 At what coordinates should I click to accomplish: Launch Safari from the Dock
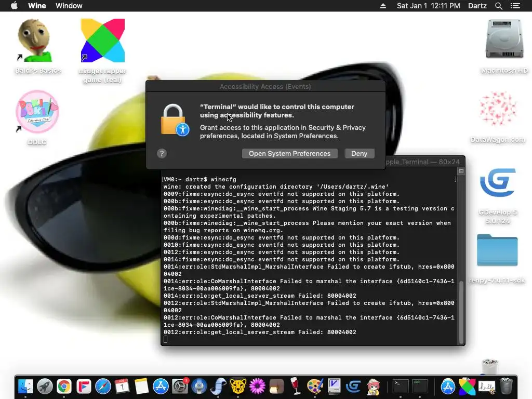click(103, 386)
